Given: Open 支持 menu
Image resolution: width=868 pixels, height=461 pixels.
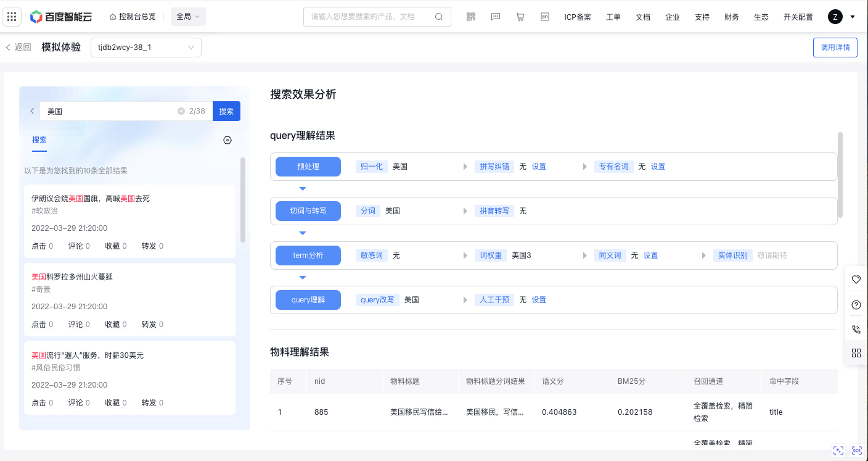Looking at the screenshot, I should (702, 17).
